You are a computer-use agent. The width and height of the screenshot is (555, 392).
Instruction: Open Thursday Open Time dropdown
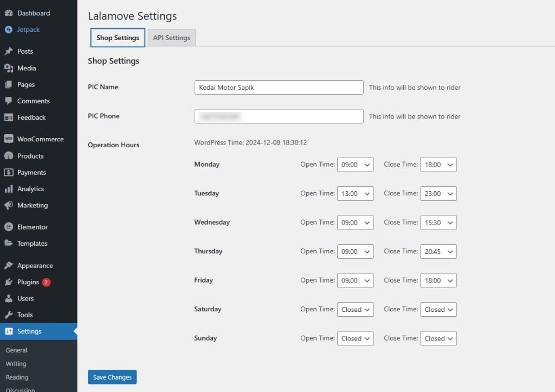355,252
